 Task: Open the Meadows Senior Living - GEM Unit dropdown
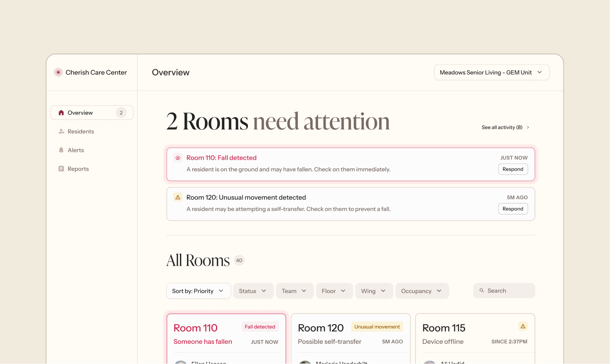(492, 72)
